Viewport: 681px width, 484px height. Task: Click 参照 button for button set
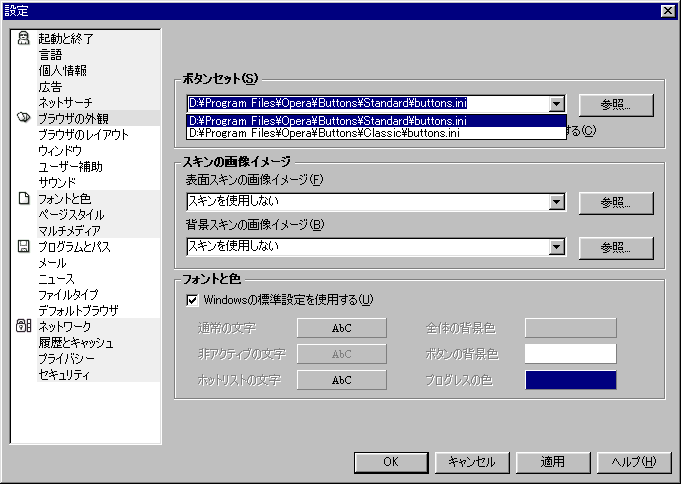click(x=616, y=105)
